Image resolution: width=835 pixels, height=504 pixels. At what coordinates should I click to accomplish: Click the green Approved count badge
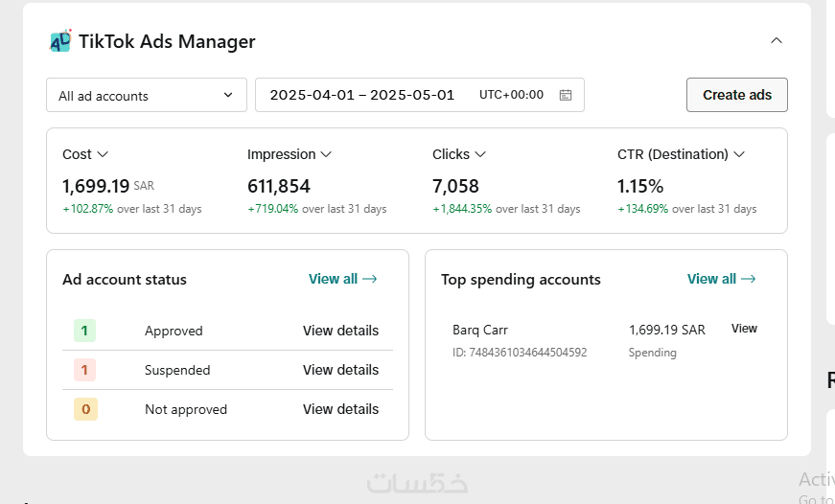[x=84, y=331]
